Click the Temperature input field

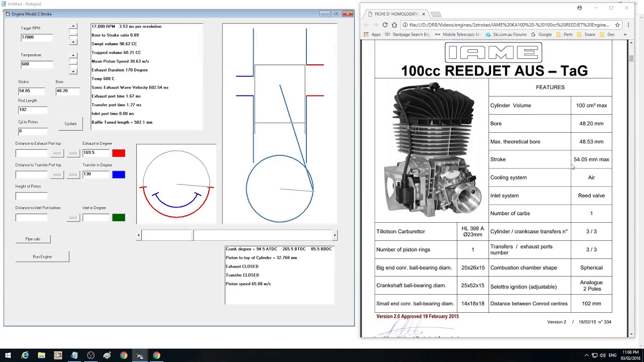tap(36, 64)
